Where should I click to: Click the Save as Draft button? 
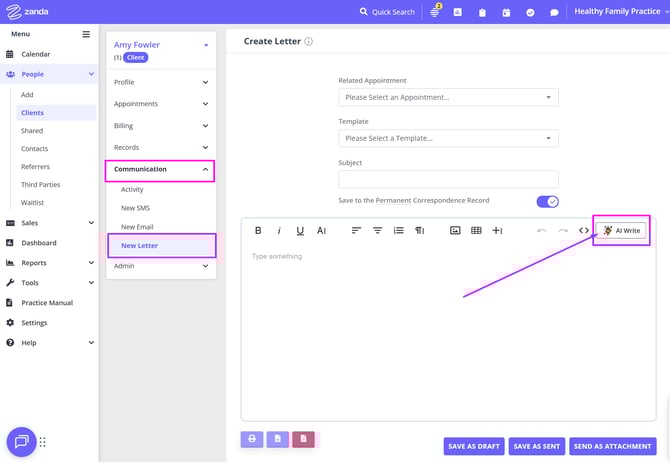[x=474, y=446]
